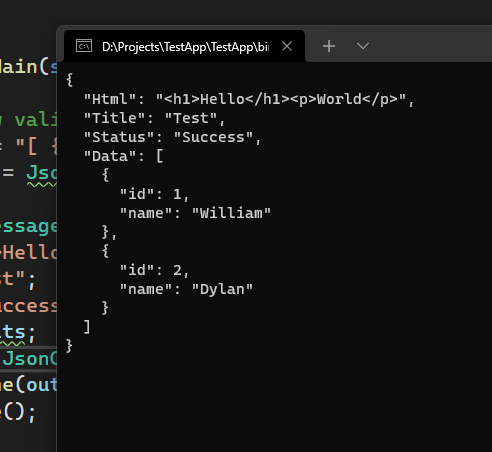Click the "Data": [ line
Viewport: 492px width, 452px height.
[123, 156]
